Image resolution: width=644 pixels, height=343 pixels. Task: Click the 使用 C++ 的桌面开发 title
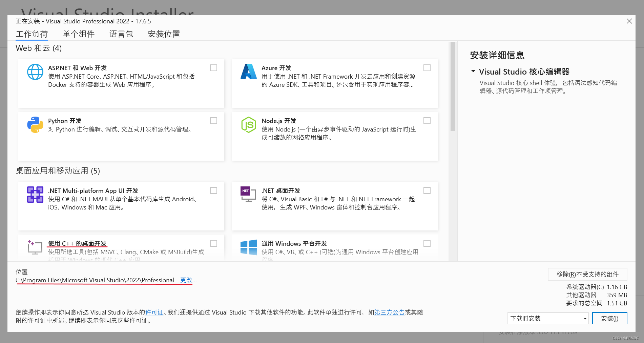click(77, 243)
